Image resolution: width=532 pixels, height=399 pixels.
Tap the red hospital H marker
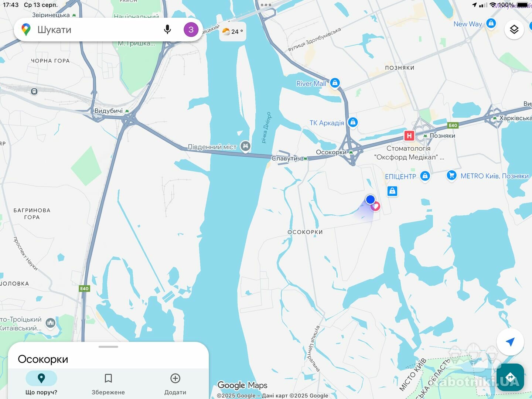coord(409,136)
